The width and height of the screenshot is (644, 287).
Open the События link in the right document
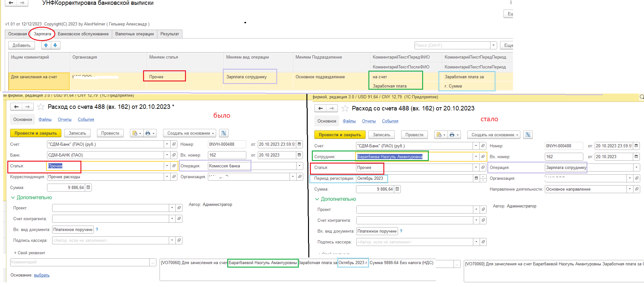tap(390, 121)
